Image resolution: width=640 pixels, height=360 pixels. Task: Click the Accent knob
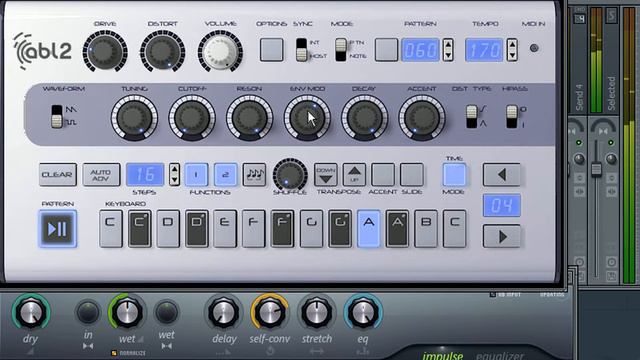click(422, 118)
